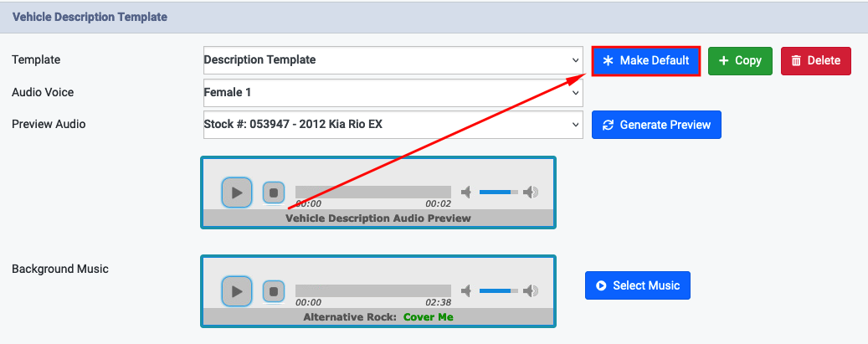Click loud speaker icon in Background Music player

531,290
